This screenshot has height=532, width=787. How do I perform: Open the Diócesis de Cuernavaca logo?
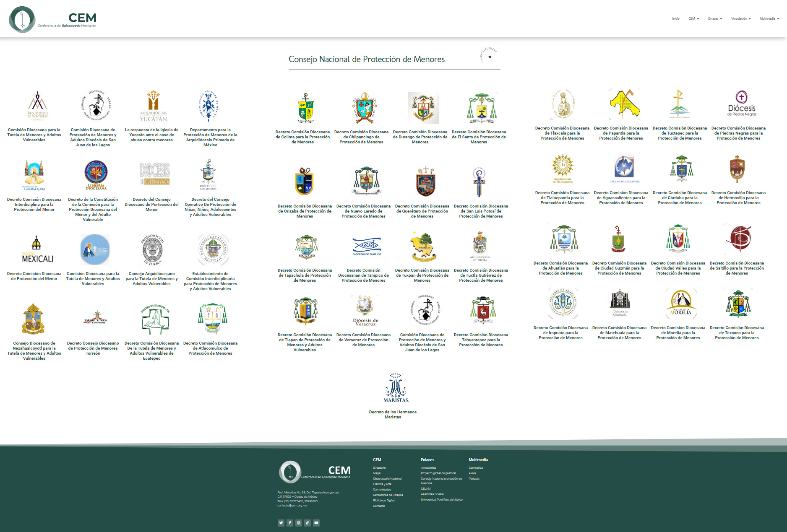click(155, 174)
